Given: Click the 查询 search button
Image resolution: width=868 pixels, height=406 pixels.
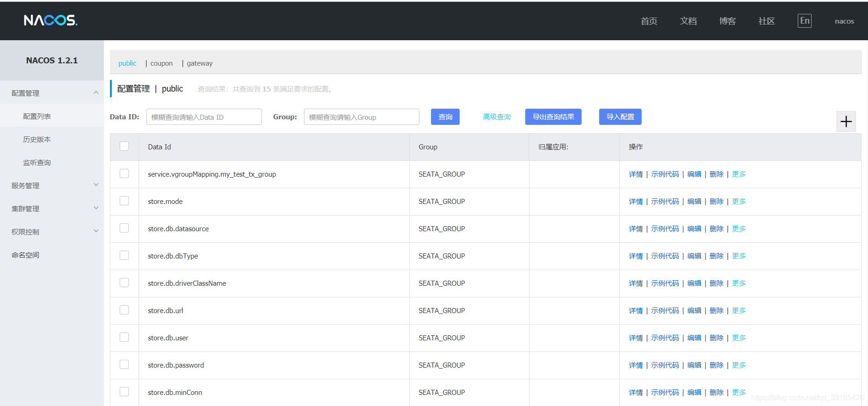Looking at the screenshot, I should click(445, 117).
